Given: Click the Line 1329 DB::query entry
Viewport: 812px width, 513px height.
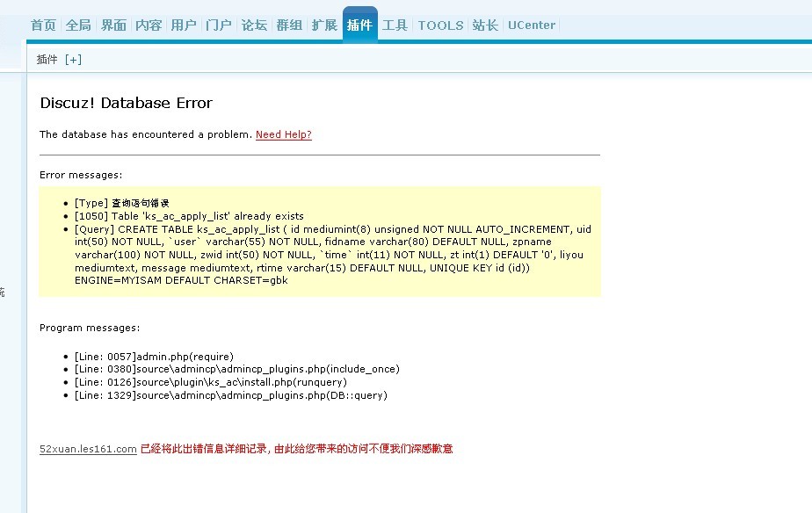Looking at the screenshot, I should point(231,395).
